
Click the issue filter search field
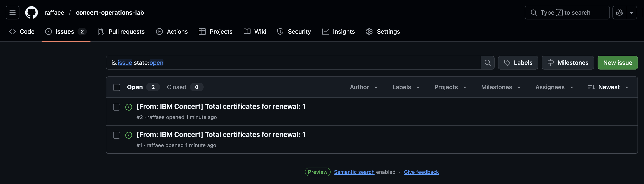point(292,62)
